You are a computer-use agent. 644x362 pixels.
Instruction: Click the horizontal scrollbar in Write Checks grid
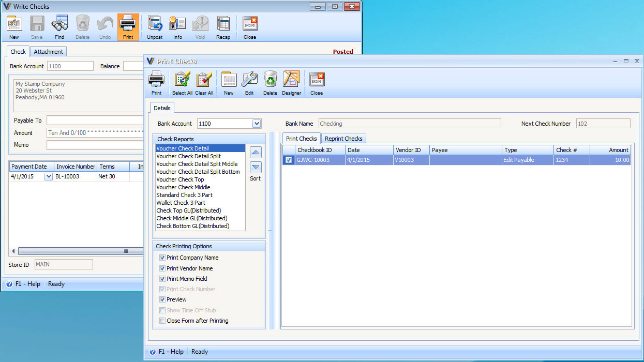[78, 251]
